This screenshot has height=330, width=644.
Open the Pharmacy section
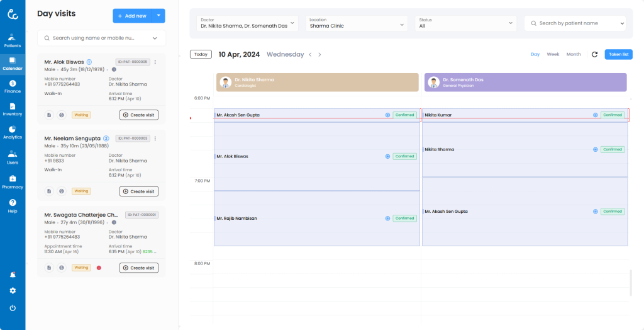13,181
